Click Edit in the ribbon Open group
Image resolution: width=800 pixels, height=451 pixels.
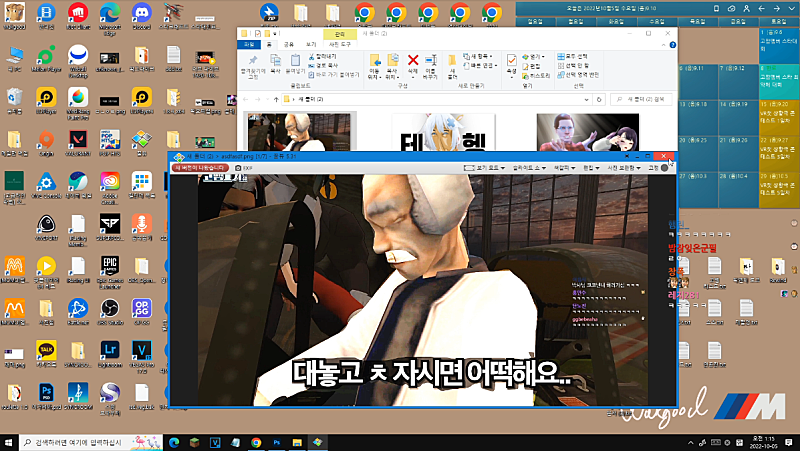point(531,66)
